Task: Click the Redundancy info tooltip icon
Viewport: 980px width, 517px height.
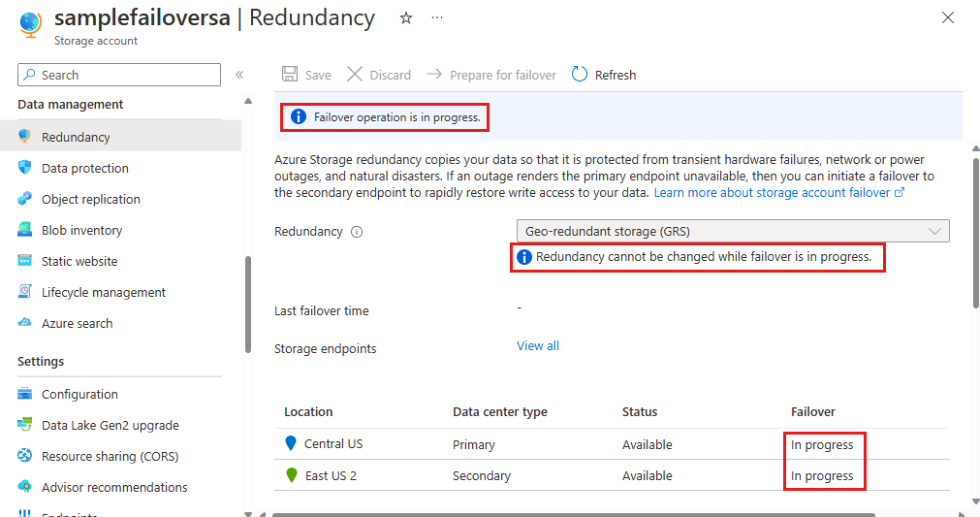Action: (x=357, y=232)
